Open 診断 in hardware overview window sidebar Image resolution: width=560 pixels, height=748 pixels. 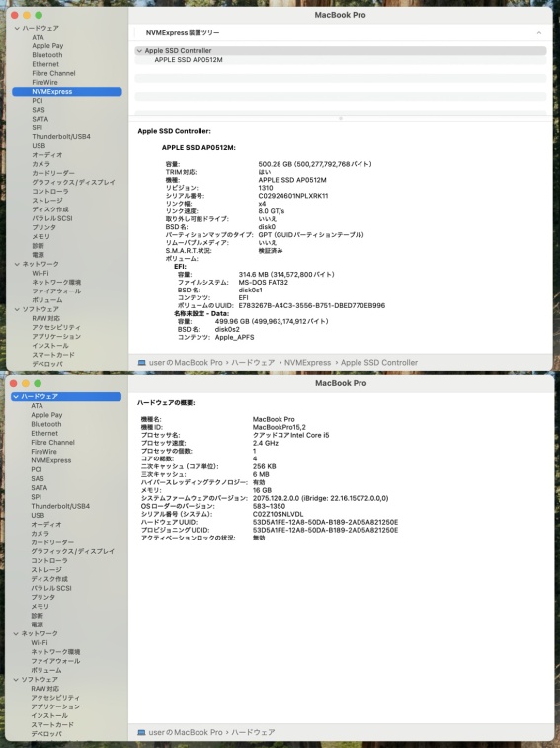pos(37,616)
